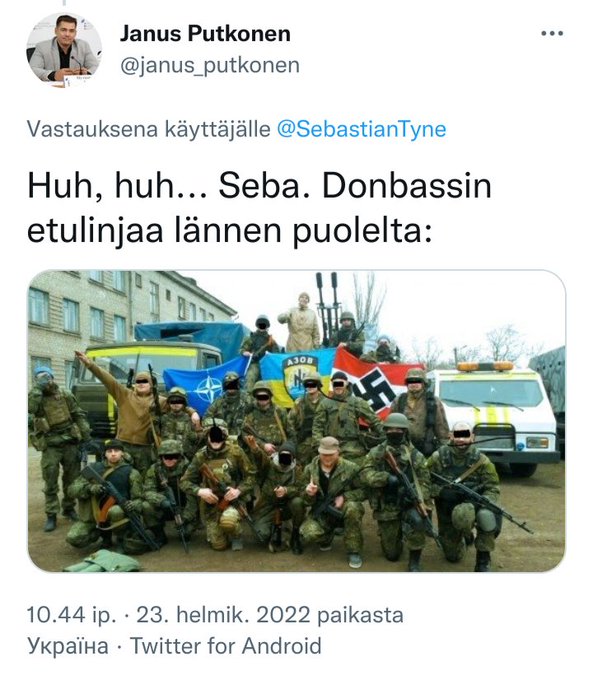The image size is (593, 680).
Task: Select the tweet text starting 'Huh, huh... Seba'
Action: 259,208
